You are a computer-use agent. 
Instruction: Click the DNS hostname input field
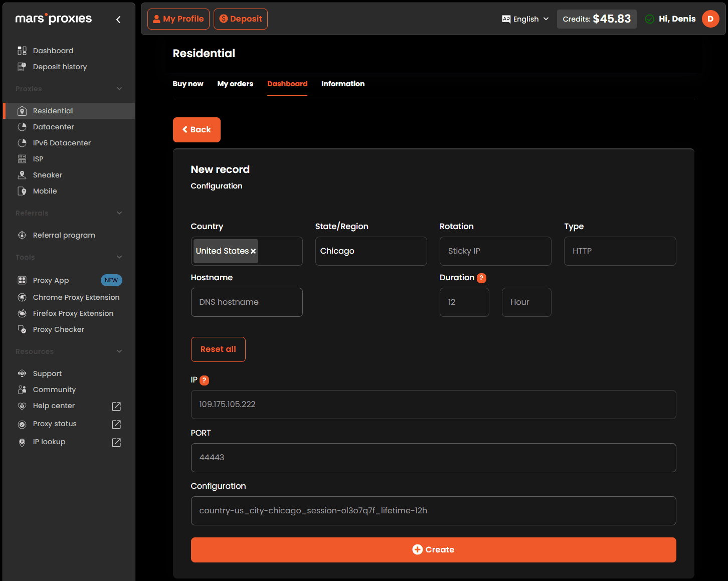pos(246,302)
